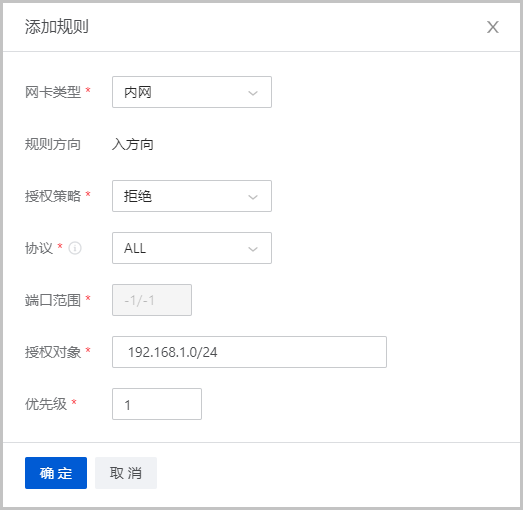523x510 pixels.
Task: Select the 优先级 input field
Action: coord(157,404)
